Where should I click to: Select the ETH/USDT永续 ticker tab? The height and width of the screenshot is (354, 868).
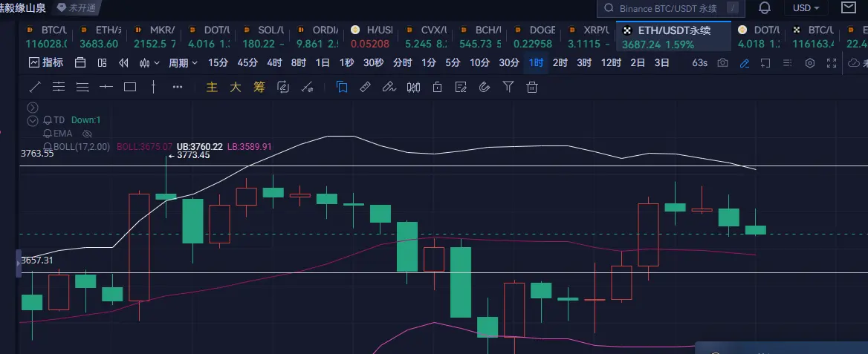tap(673, 37)
